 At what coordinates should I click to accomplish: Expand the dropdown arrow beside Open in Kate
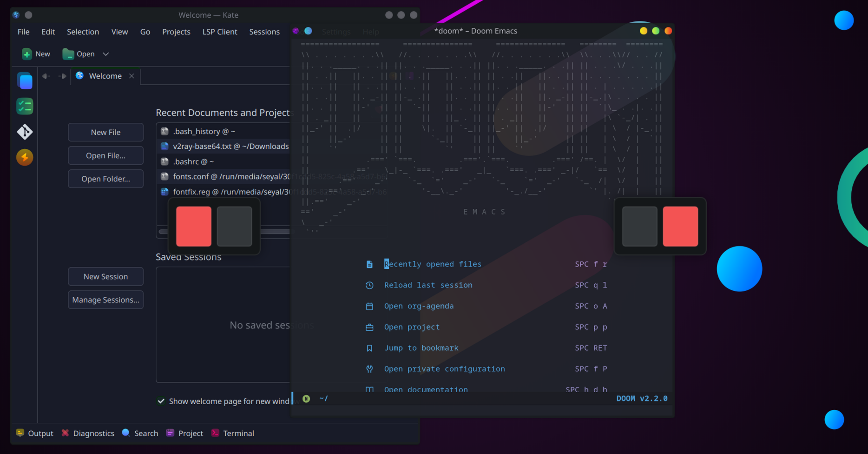pyautogui.click(x=106, y=54)
